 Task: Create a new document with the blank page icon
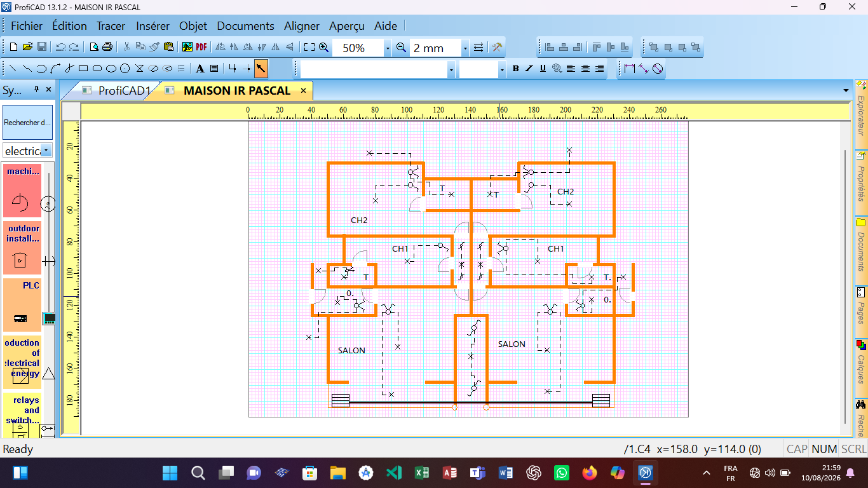click(x=13, y=47)
